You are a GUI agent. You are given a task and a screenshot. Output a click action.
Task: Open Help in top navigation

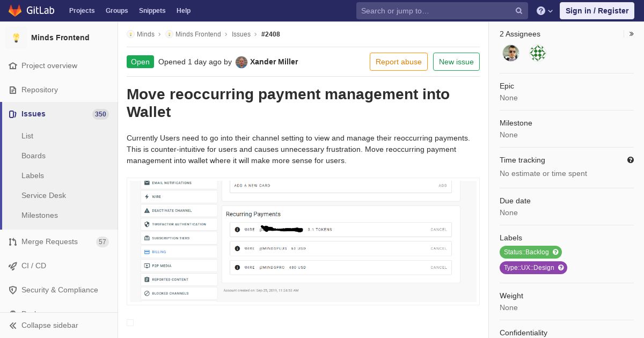(x=184, y=11)
